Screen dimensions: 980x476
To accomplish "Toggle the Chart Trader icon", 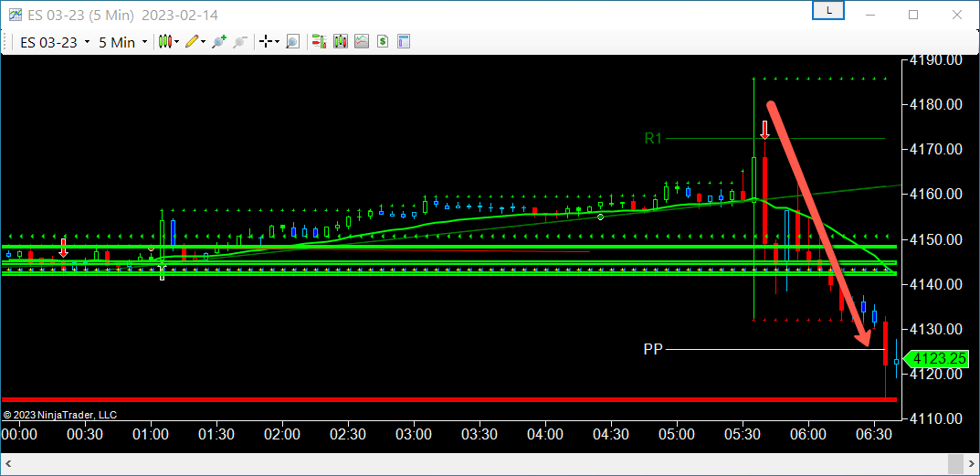I will (320, 42).
